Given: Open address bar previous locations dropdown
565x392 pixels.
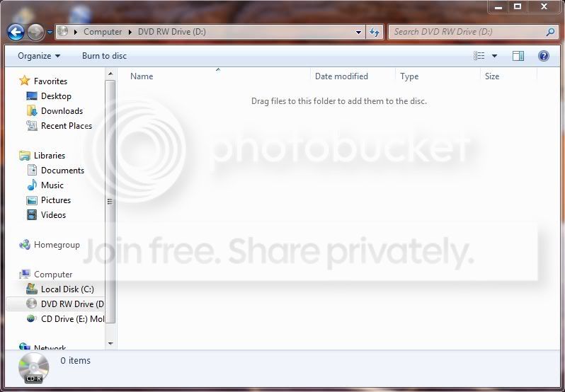Looking at the screenshot, I should coord(358,32).
